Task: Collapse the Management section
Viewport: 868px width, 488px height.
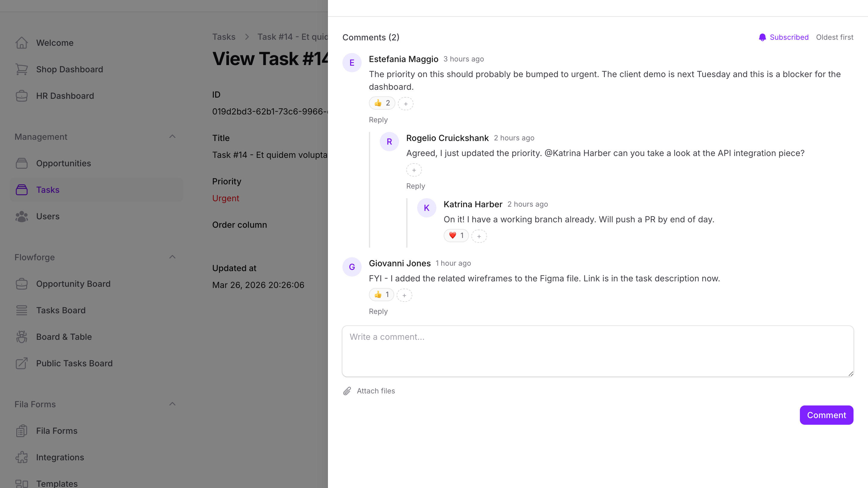Action: tap(172, 137)
